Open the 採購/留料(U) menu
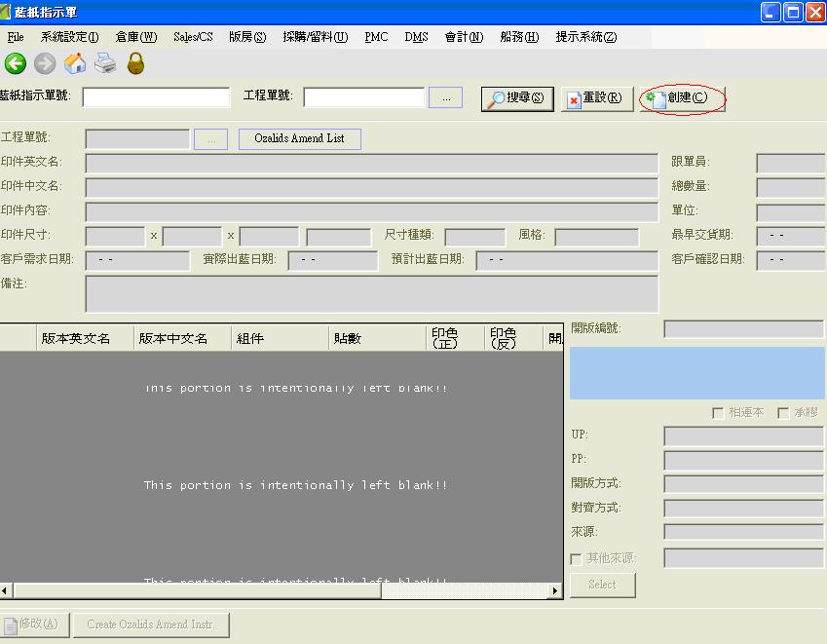The height and width of the screenshot is (644, 827). (315, 37)
